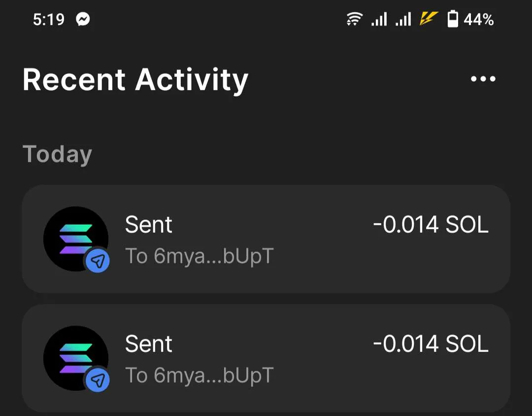Open the top Sent transaction details
Screen dimensions: 532x416
click(266, 239)
